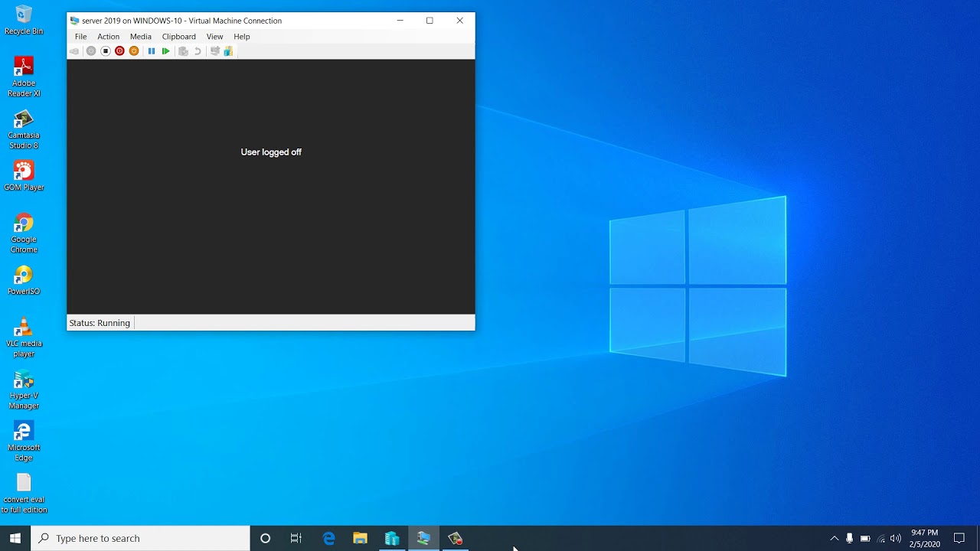Open Task View on the taskbar
The width and height of the screenshot is (980, 551).
point(296,539)
